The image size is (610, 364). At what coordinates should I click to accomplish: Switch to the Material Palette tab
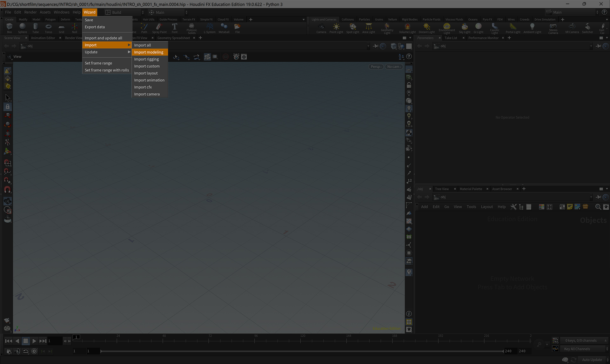click(x=471, y=189)
